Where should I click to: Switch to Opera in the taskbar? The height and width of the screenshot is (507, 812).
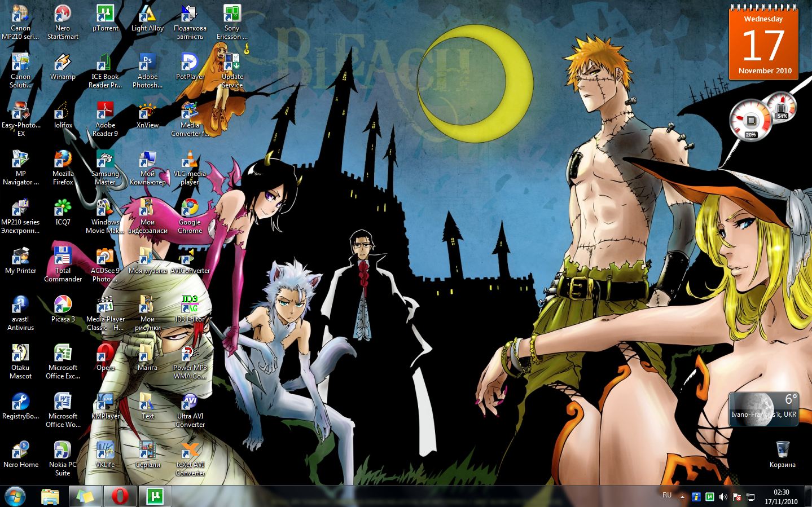pos(120,496)
